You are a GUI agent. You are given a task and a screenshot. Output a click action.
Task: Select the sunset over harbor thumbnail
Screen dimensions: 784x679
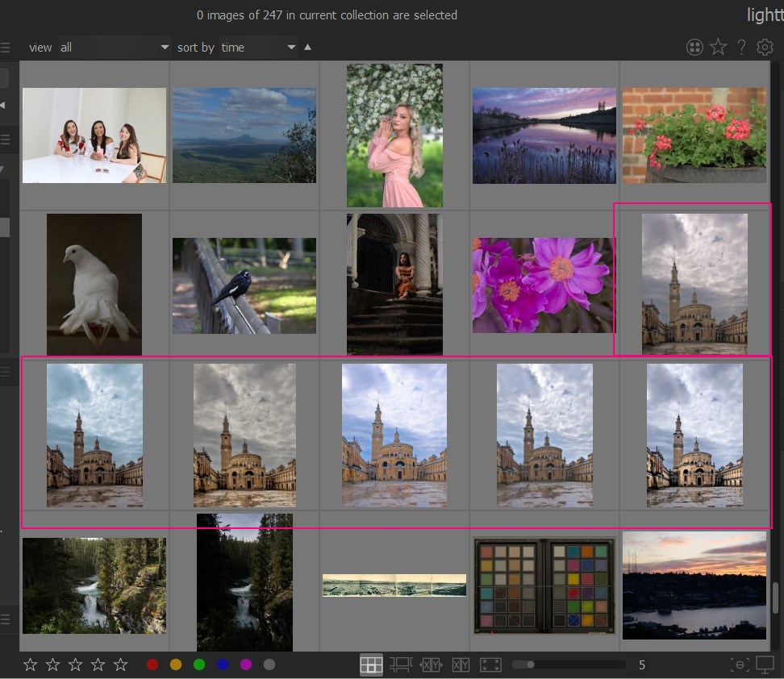(x=694, y=585)
